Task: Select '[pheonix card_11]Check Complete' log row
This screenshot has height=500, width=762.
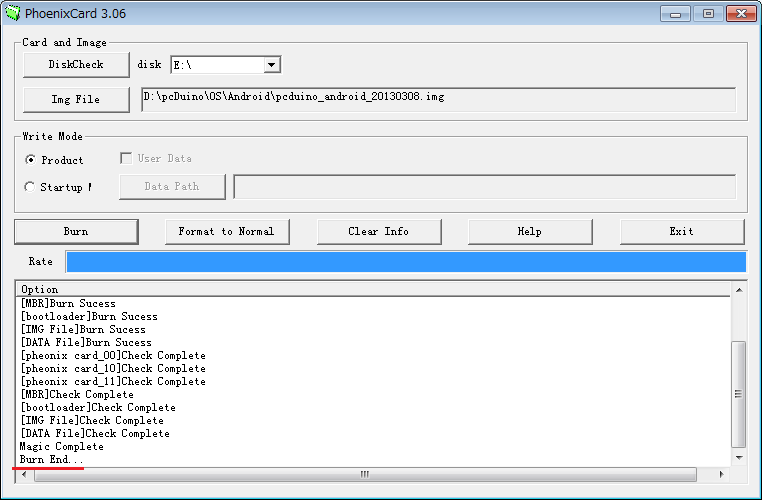Action: tap(374, 382)
